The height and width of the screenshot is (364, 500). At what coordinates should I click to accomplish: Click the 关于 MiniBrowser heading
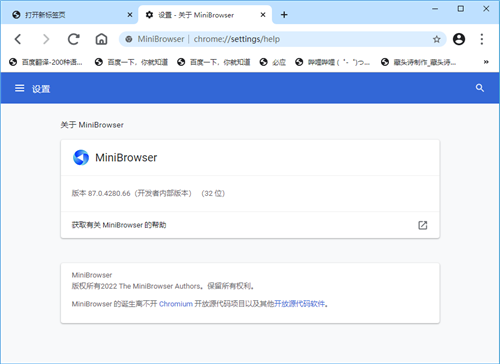coord(92,125)
